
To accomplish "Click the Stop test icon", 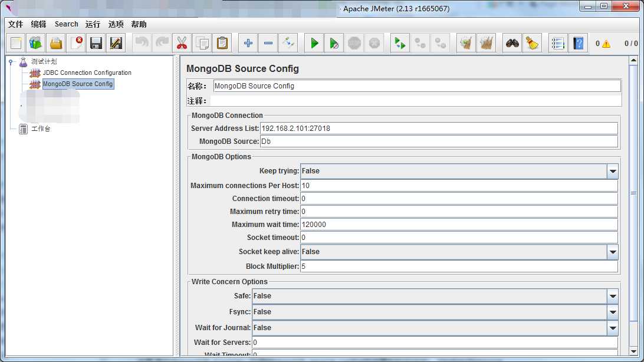I will [354, 43].
